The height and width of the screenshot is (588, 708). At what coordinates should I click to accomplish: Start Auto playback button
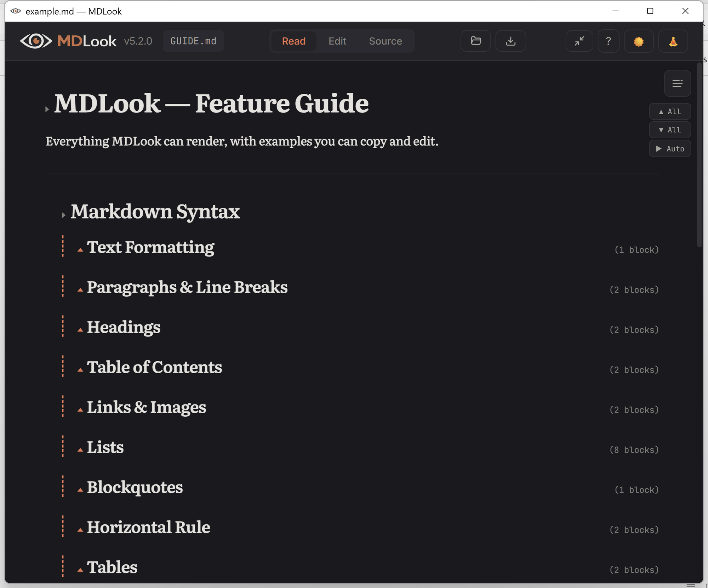pos(669,149)
